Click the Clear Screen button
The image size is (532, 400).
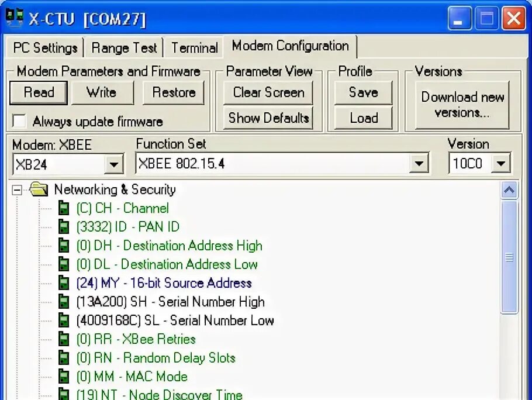tap(268, 92)
